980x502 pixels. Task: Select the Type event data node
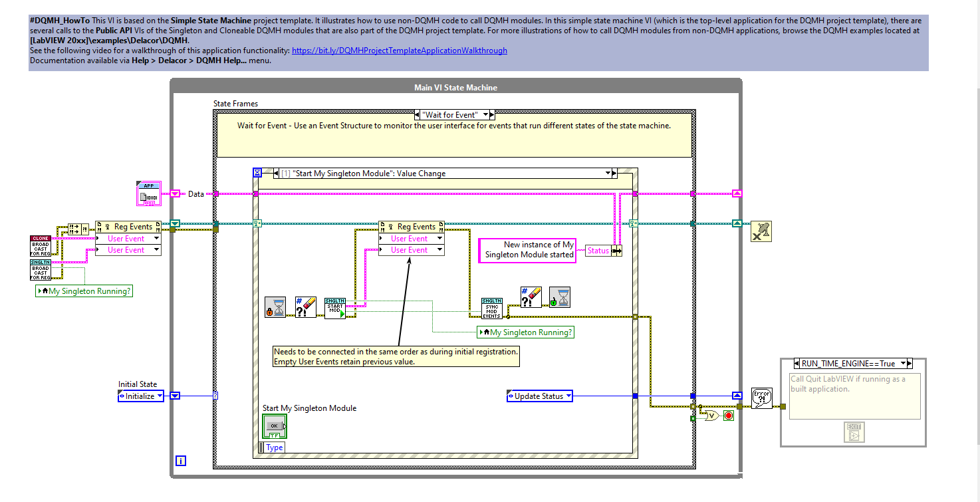[x=272, y=447]
